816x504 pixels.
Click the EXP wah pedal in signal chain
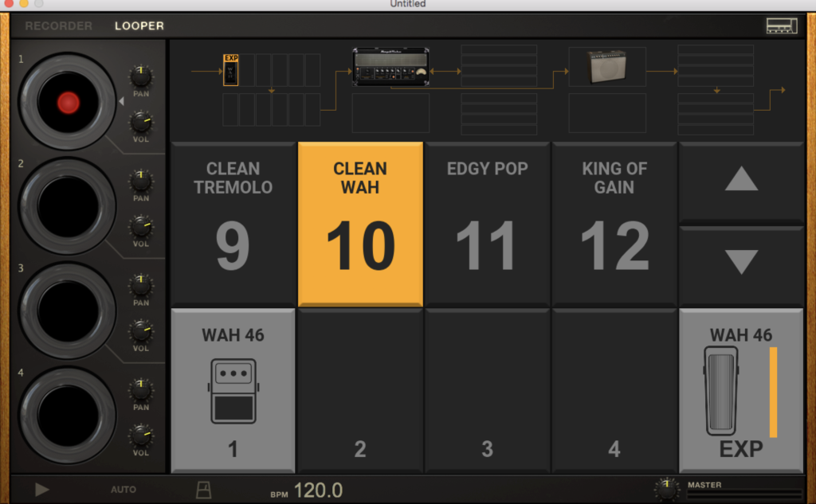click(x=231, y=70)
